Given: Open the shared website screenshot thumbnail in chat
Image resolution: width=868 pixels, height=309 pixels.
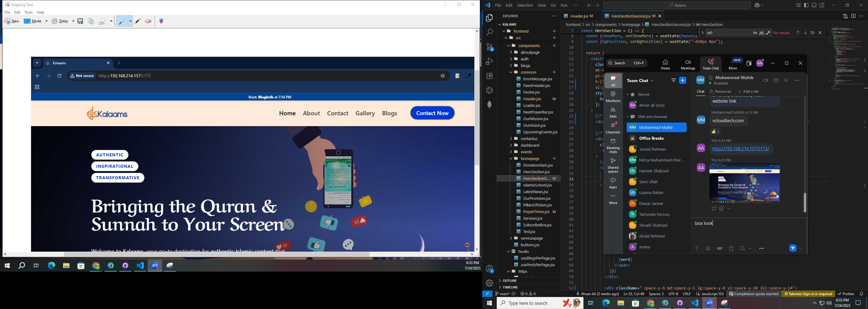Looking at the screenshot, I should click(744, 183).
